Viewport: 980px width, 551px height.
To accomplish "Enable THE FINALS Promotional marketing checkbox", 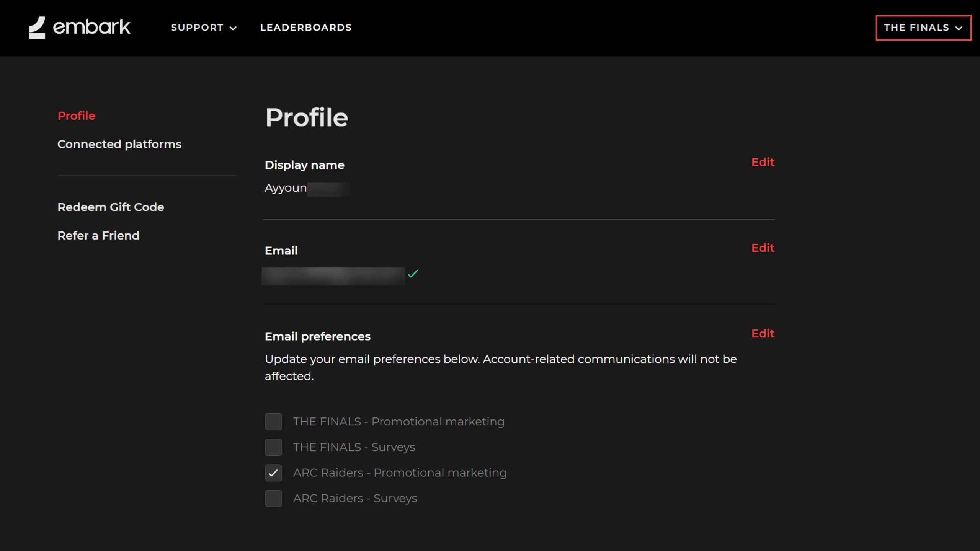I will (273, 422).
